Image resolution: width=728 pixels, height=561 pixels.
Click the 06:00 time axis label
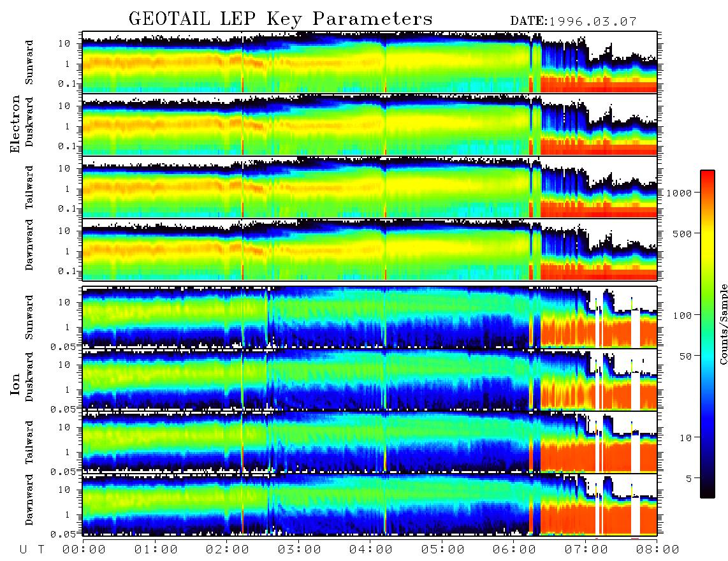514,550
